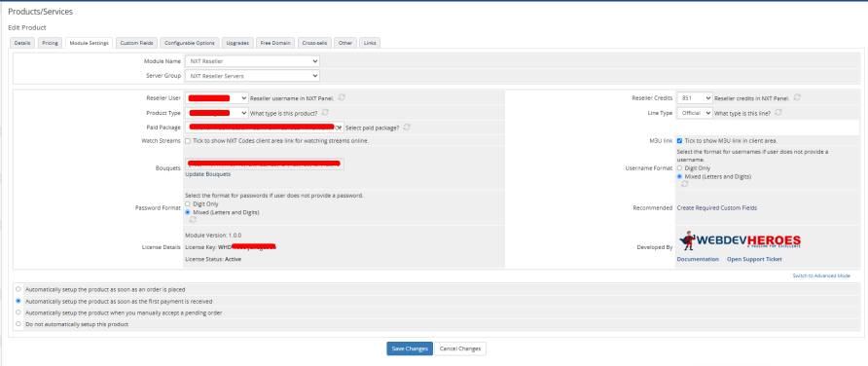Click Cancel Changes button
The width and height of the screenshot is (868, 366).
click(x=460, y=348)
